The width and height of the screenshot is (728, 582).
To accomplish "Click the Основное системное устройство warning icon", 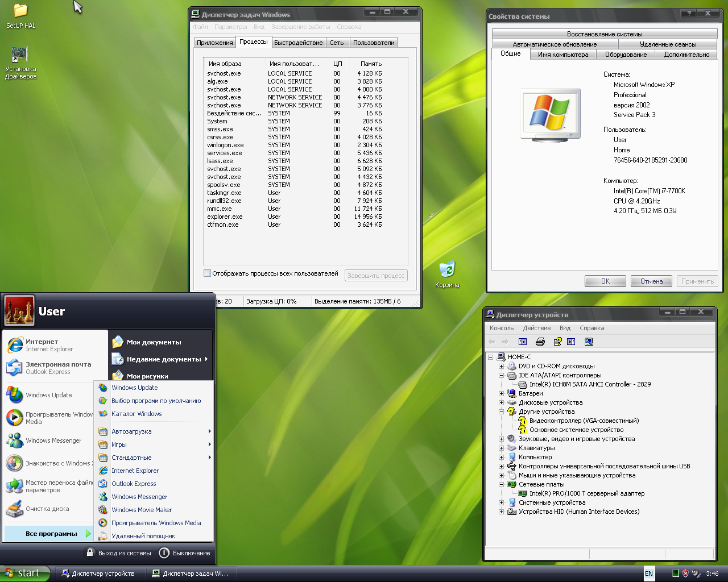I will 522,430.
